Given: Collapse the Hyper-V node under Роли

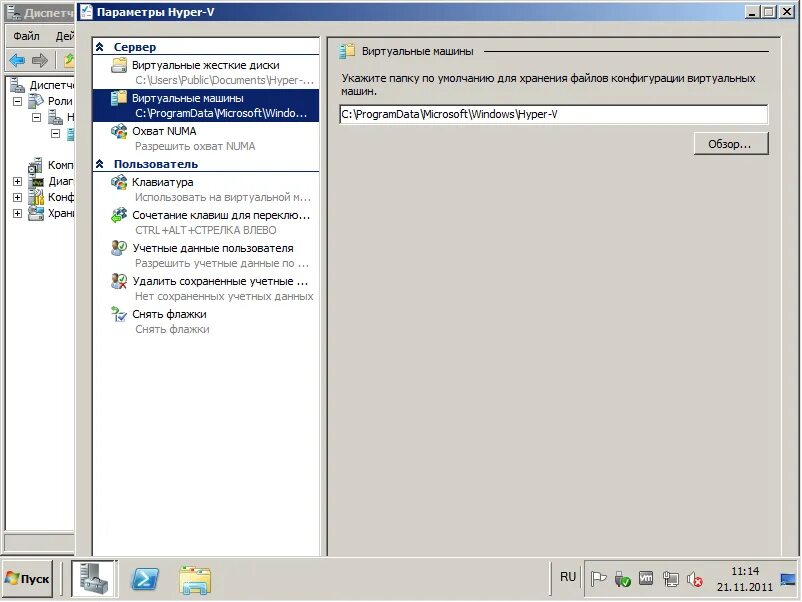Looking at the screenshot, I should pos(36,118).
